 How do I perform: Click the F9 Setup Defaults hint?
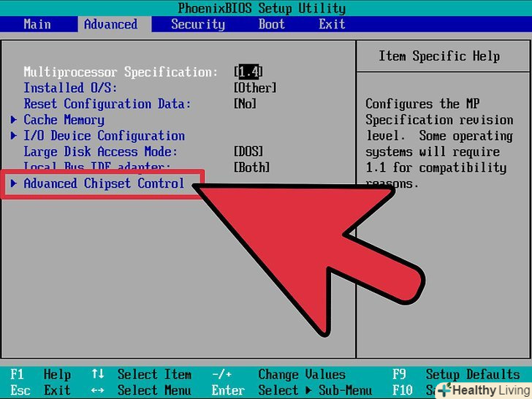click(x=456, y=375)
